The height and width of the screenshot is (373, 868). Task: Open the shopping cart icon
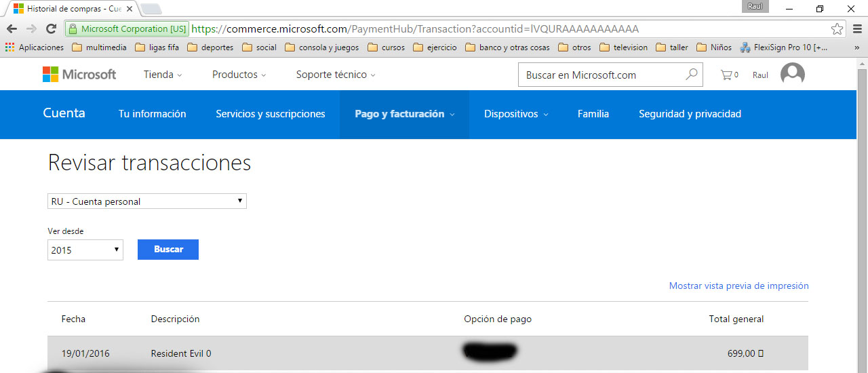pos(726,75)
